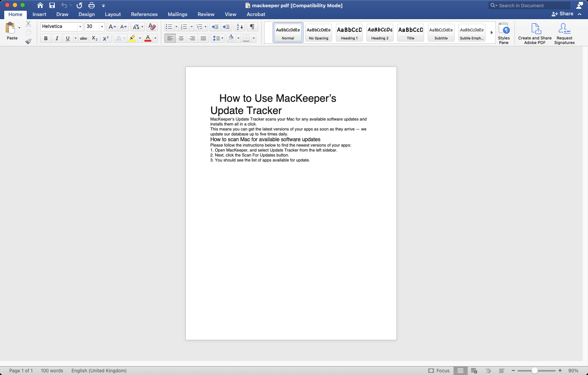Viewport: 588px width, 375px height.
Task: Switch to the Review tab
Action: 206,14
